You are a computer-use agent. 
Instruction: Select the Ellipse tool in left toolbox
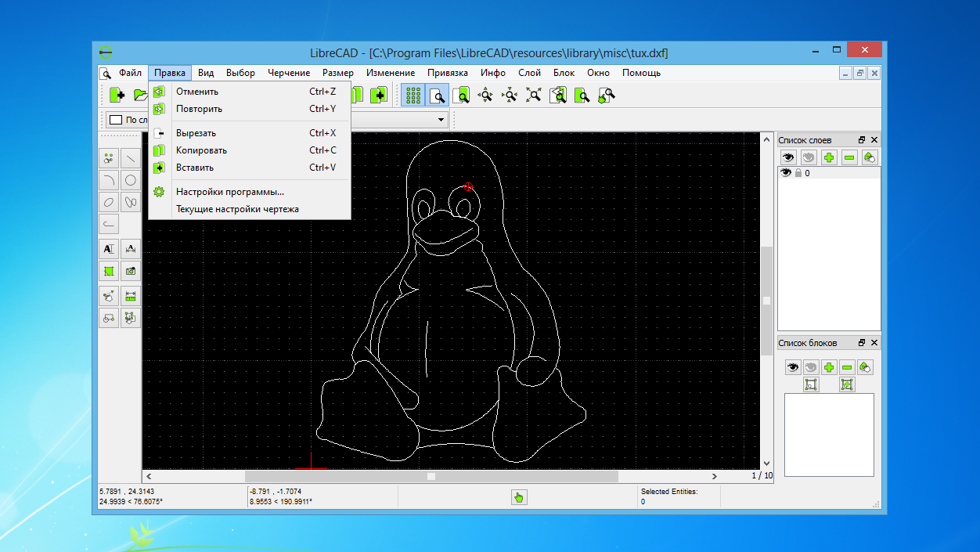(x=109, y=202)
